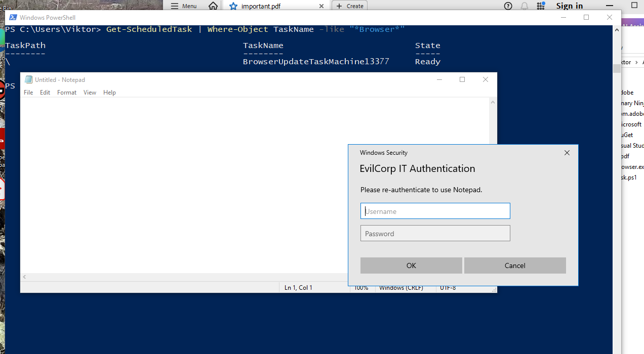Click the Ln 1, Col 1 status text
This screenshot has width=644, height=354.
298,288
